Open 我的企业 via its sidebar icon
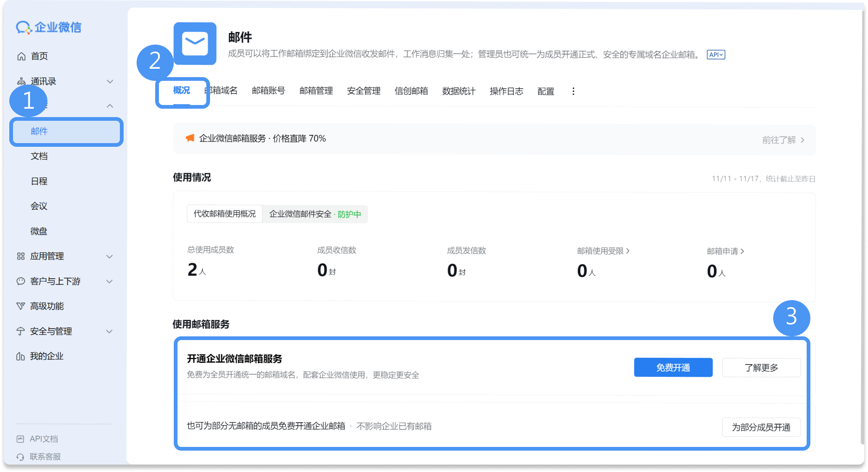Viewport: 868px width, 472px height. tap(20, 356)
